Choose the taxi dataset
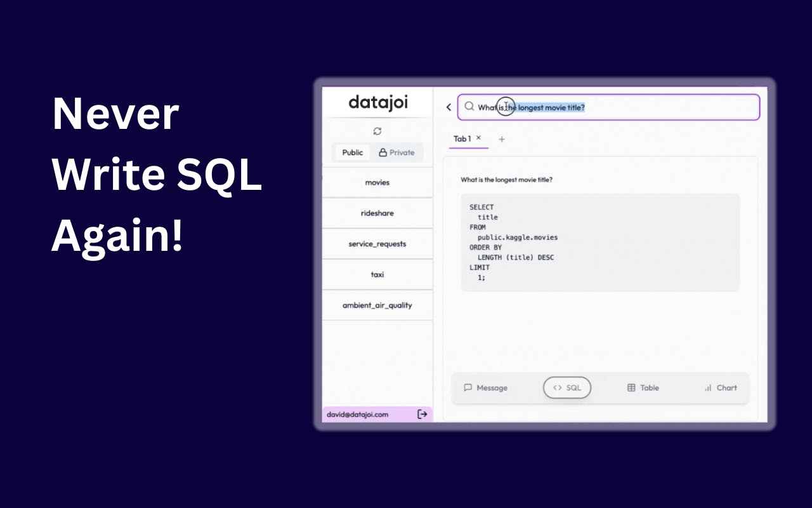Screen dimensions: 812x508 (377, 274)
